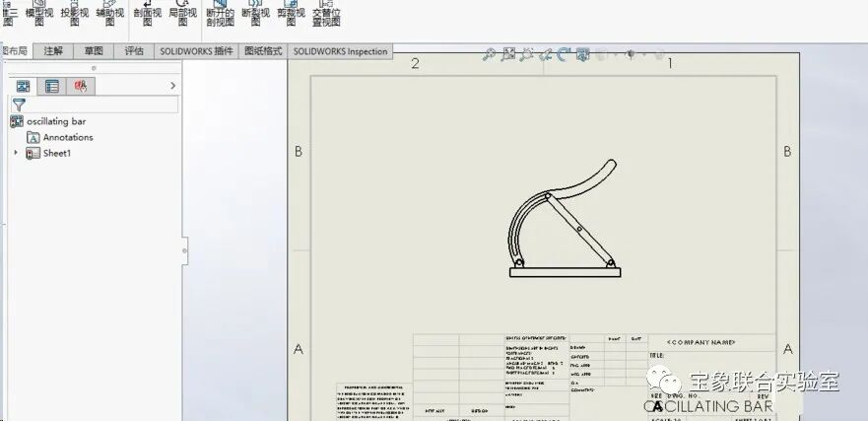Select the Broken-out Section (断开的剖视图) tool
868x421 pixels.
[221, 13]
